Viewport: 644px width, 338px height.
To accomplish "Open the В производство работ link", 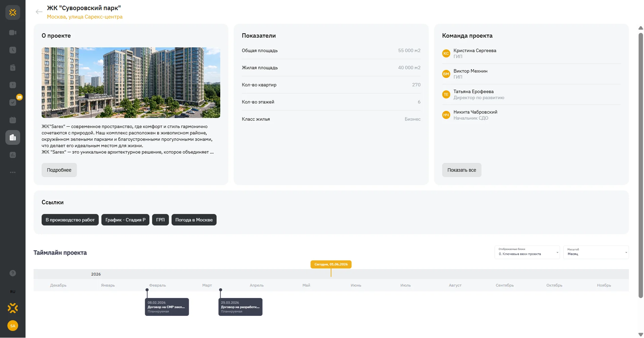I will pos(70,220).
